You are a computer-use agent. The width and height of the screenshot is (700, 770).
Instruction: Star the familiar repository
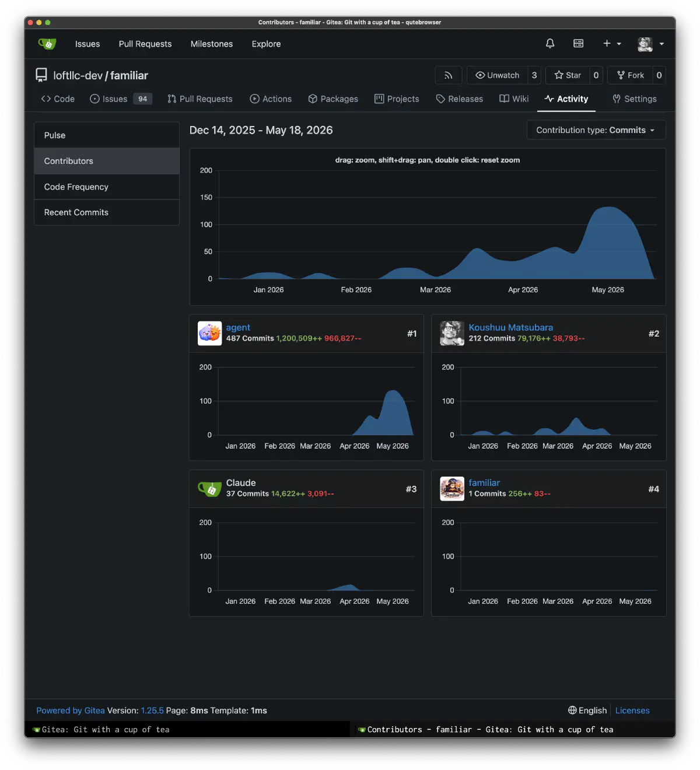click(x=567, y=75)
